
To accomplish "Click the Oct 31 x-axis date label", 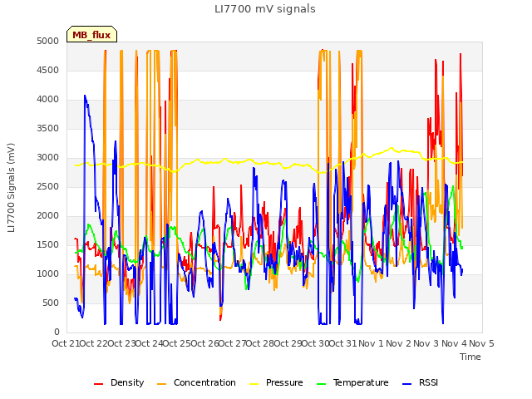I will pyautogui.click(x=343, y=343).
